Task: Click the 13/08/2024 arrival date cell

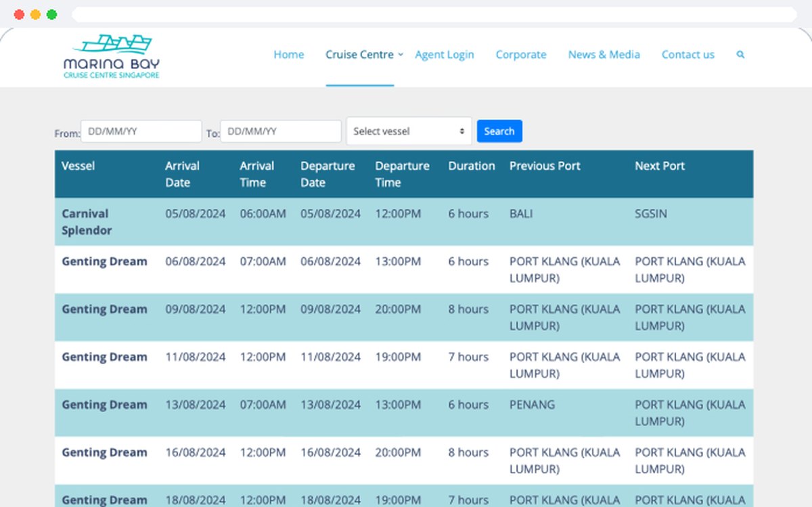Action: point(196,405)
